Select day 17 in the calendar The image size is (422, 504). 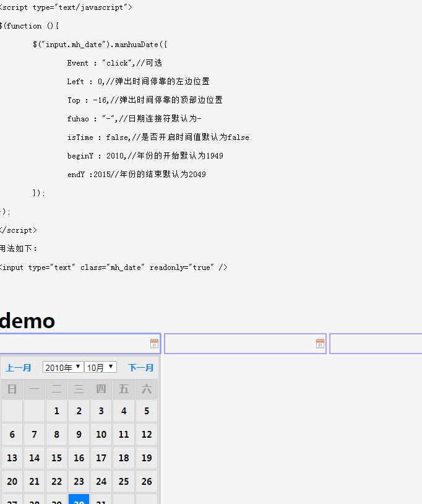pos(101,458)
